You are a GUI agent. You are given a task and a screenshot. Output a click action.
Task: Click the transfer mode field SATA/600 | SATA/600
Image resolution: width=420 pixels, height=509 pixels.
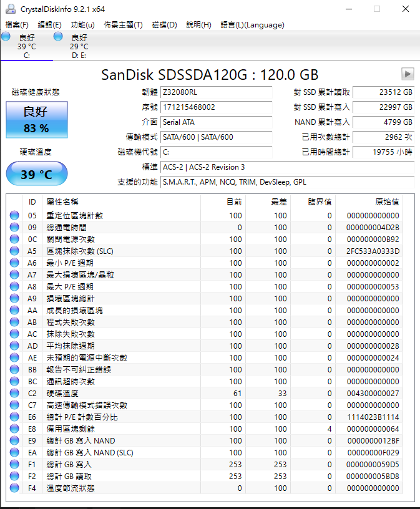[217, 137]
